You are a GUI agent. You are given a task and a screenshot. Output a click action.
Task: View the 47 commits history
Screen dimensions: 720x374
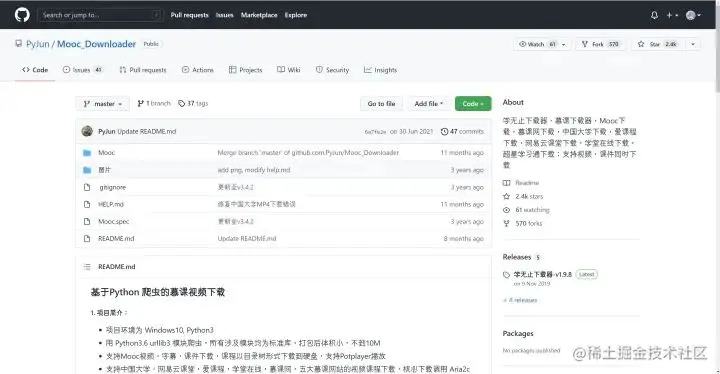pyautogui.click(x=462, y=131)
